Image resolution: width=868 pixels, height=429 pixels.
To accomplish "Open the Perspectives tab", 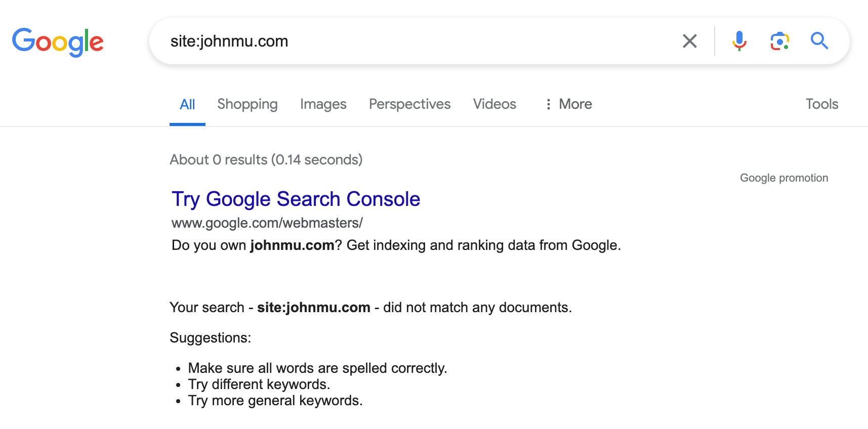I will [409, 104].
